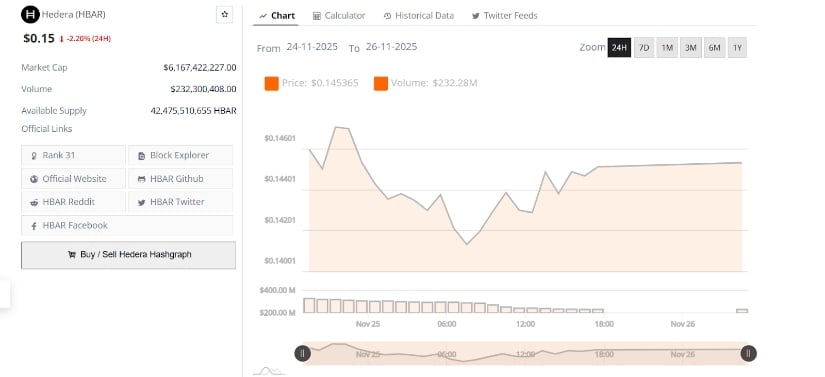Click the range navigator mini chart area
This screenshot has height=377, width=825.
(526, 354)
